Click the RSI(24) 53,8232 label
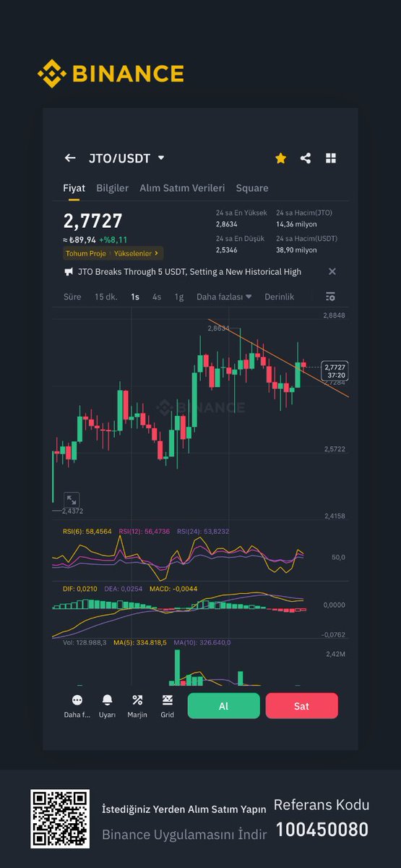Image resolution: width=401 pixels, height=868 pixels. (x=203, y=532)
